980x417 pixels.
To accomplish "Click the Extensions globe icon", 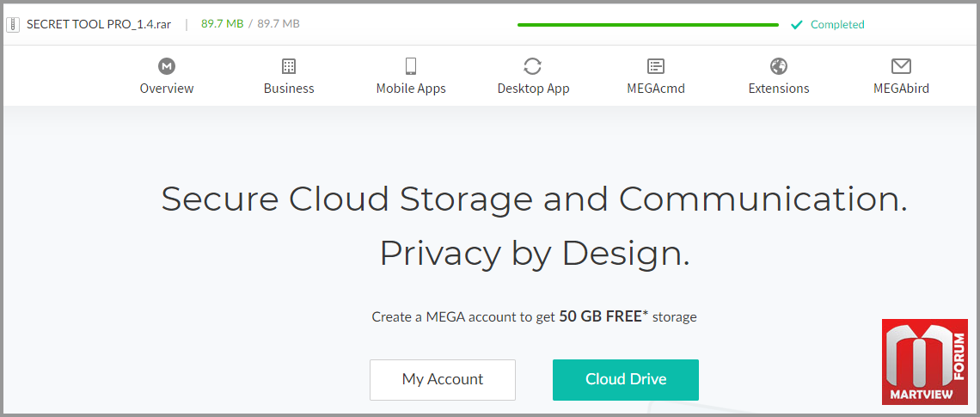I will [x=779, y=66].
